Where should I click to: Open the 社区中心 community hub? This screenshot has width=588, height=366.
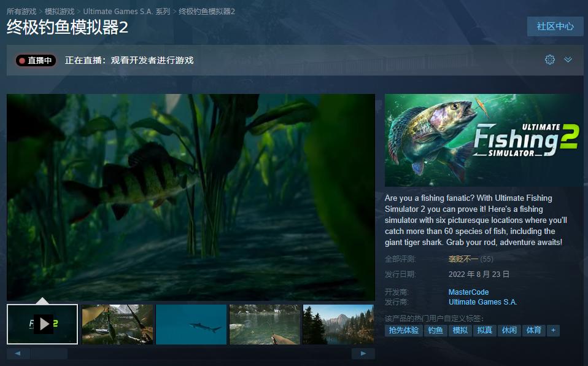click(x=555, y=26)
